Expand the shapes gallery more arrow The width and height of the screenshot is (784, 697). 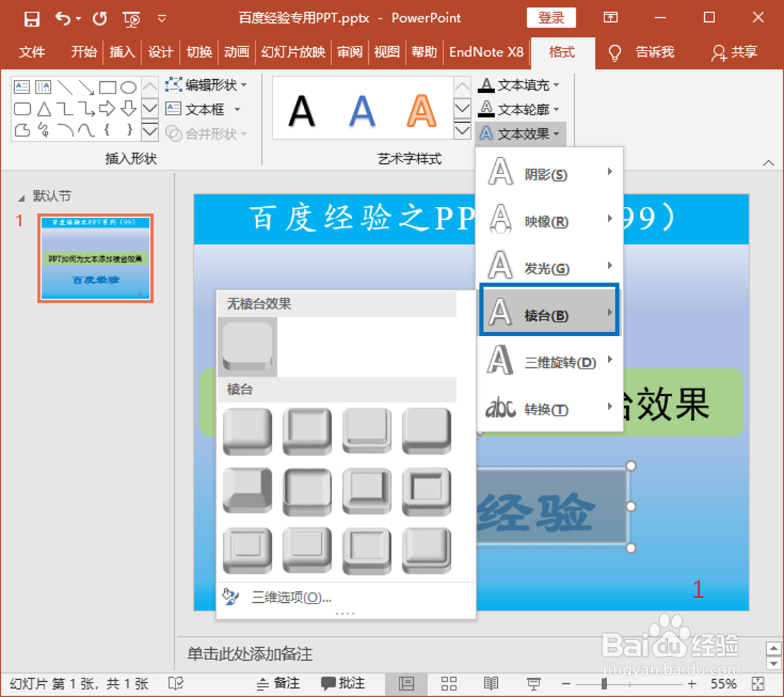click(150, 131)
